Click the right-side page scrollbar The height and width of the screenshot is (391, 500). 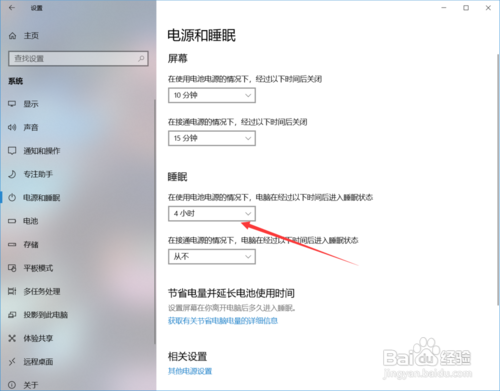pyautogui.click(x=498, y=180)
